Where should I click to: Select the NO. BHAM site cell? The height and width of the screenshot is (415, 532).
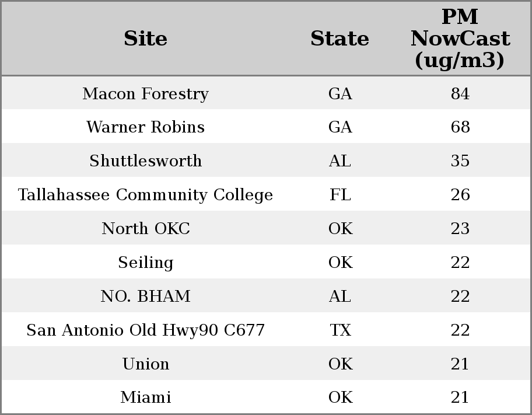pyautogui.click(x=145, y=297)
